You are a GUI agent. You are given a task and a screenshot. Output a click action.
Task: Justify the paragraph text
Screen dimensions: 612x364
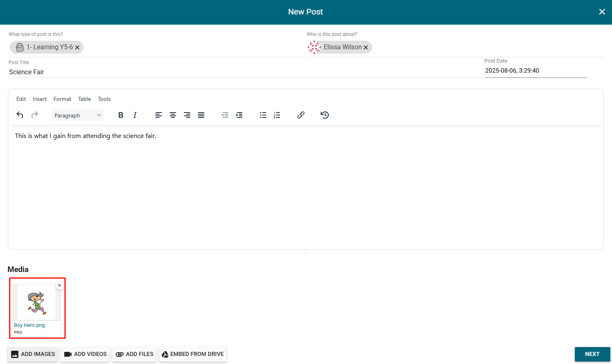201,115
